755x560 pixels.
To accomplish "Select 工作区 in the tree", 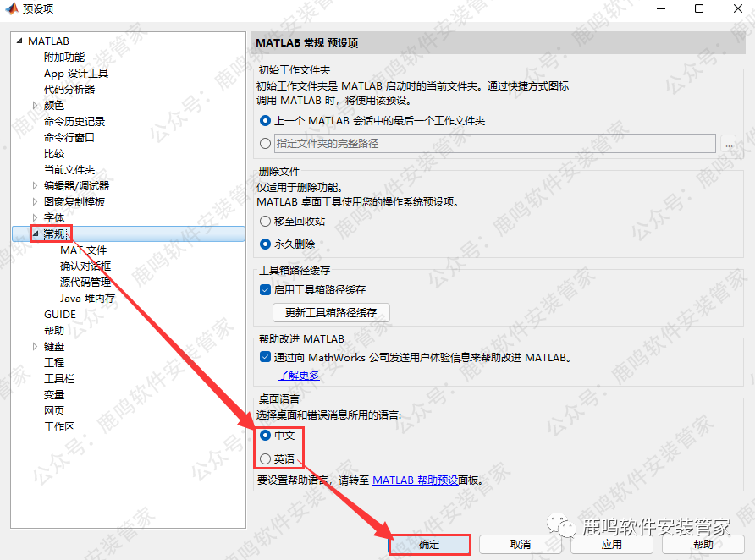I will pyautogui.click(x=59, y=426).
